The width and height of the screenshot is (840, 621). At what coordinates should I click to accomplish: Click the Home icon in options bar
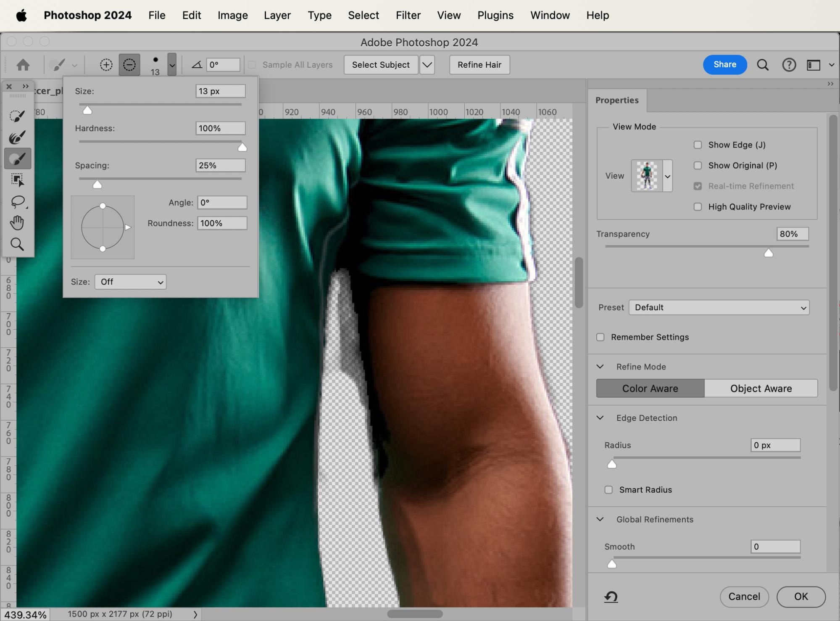[x=23, y=65]
